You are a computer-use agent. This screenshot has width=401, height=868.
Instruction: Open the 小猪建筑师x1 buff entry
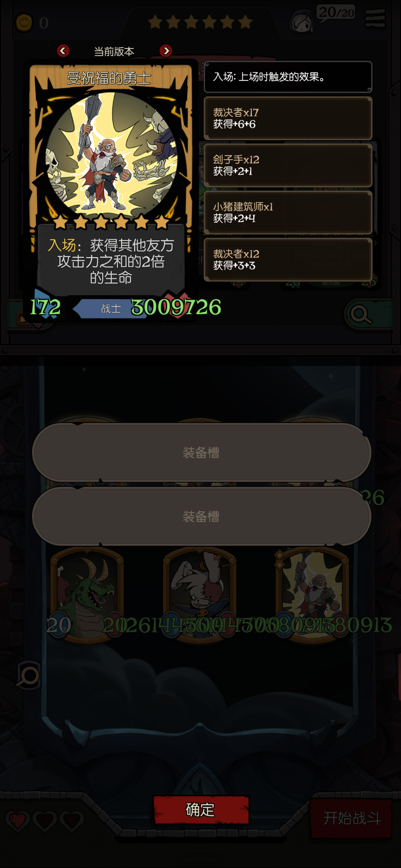(x=288, y=213)
